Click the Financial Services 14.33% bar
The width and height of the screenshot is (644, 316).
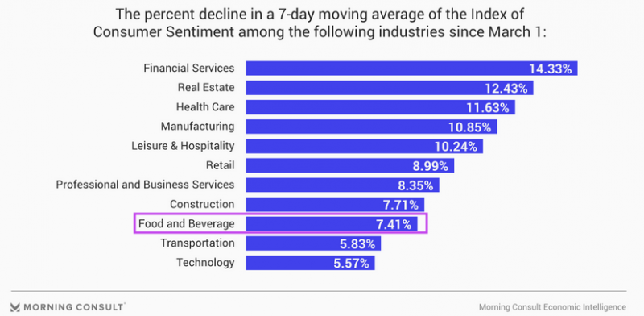click(412, 69)
